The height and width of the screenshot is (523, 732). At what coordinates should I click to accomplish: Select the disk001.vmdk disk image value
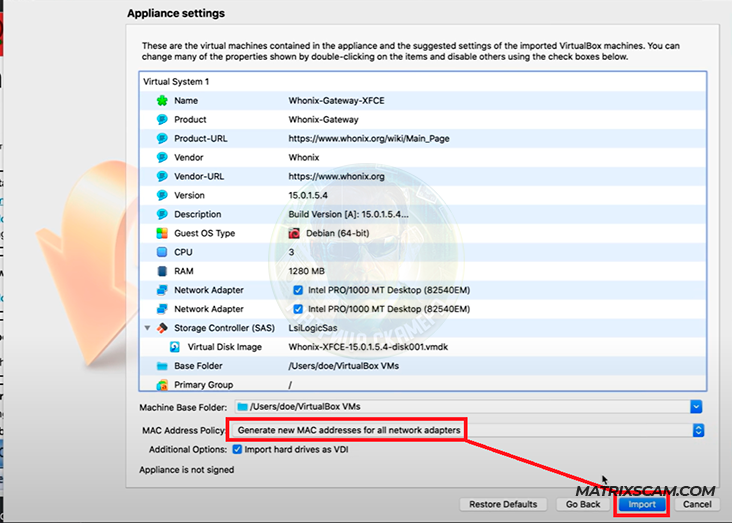tap(368, 347)
